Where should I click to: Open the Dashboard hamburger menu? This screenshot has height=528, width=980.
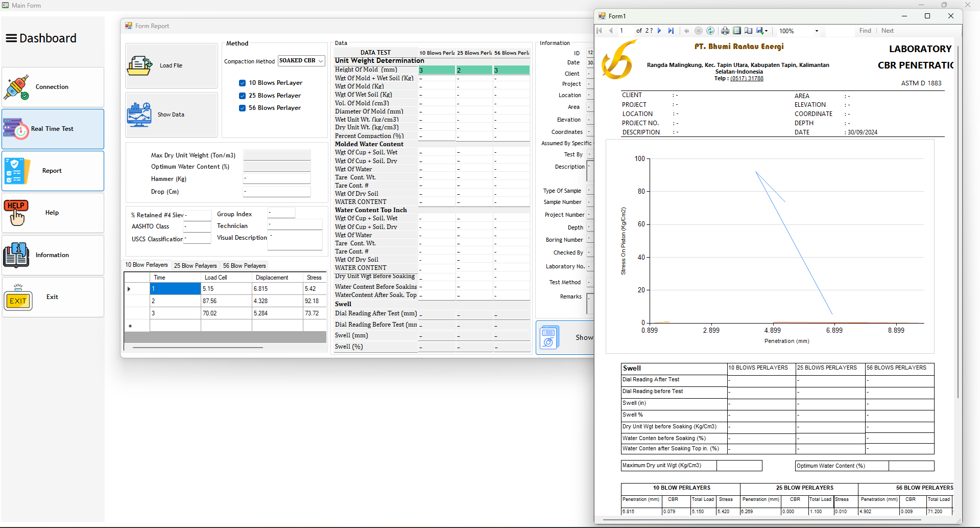[10, 37]
